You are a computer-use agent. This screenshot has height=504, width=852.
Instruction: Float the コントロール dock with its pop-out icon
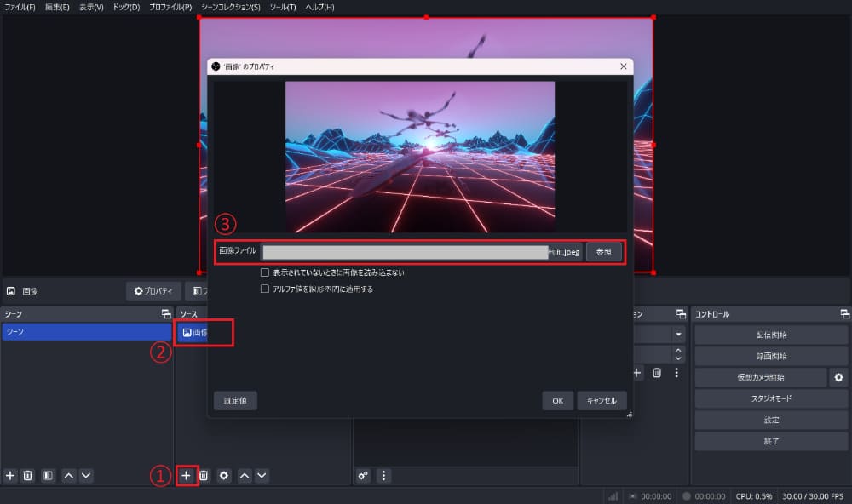click(844, 314)
